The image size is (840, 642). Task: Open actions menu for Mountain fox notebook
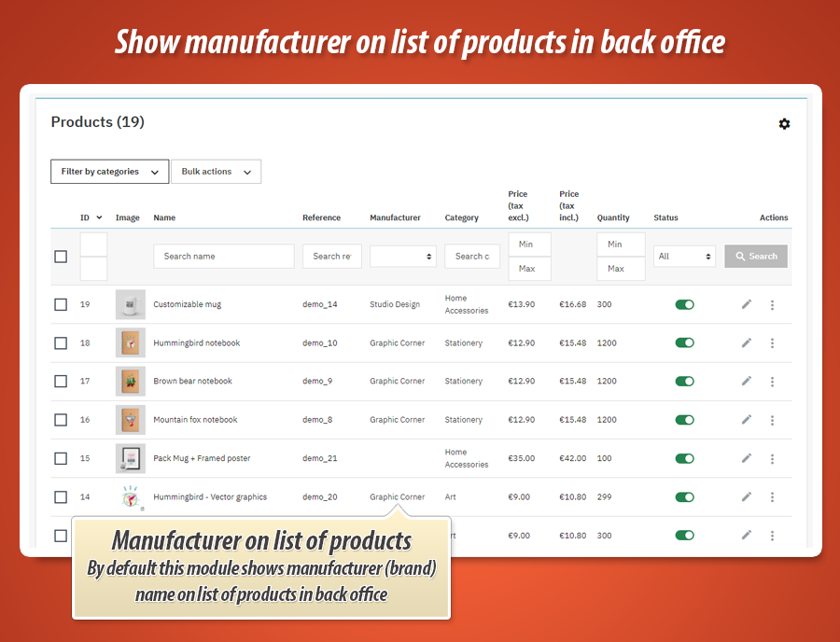pyautogui.click(x=772, y=419)
